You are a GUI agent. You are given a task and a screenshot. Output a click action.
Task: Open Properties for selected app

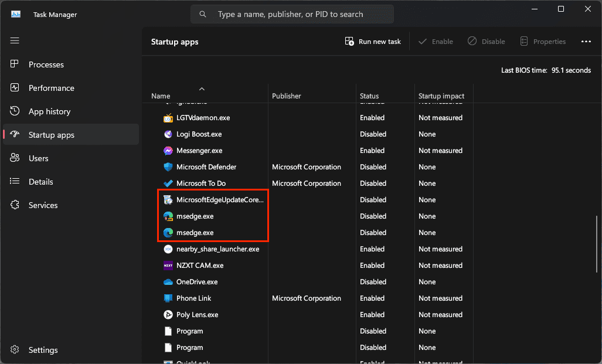[x=543, y=42]
